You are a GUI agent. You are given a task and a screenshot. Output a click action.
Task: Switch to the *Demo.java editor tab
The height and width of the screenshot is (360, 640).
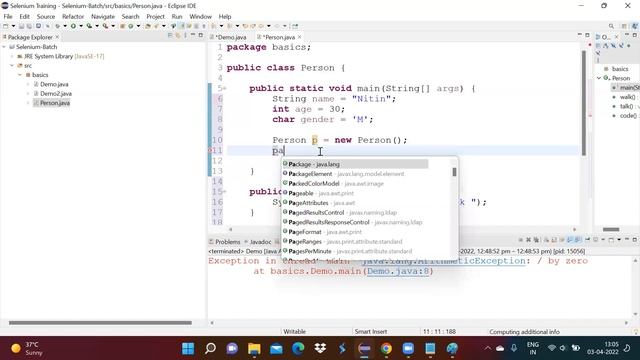[228, 37]
